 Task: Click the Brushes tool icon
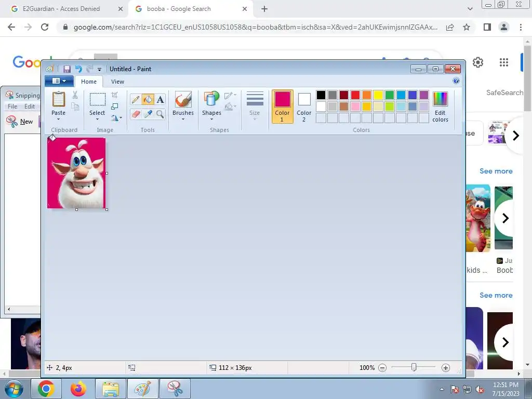[183, 99]
